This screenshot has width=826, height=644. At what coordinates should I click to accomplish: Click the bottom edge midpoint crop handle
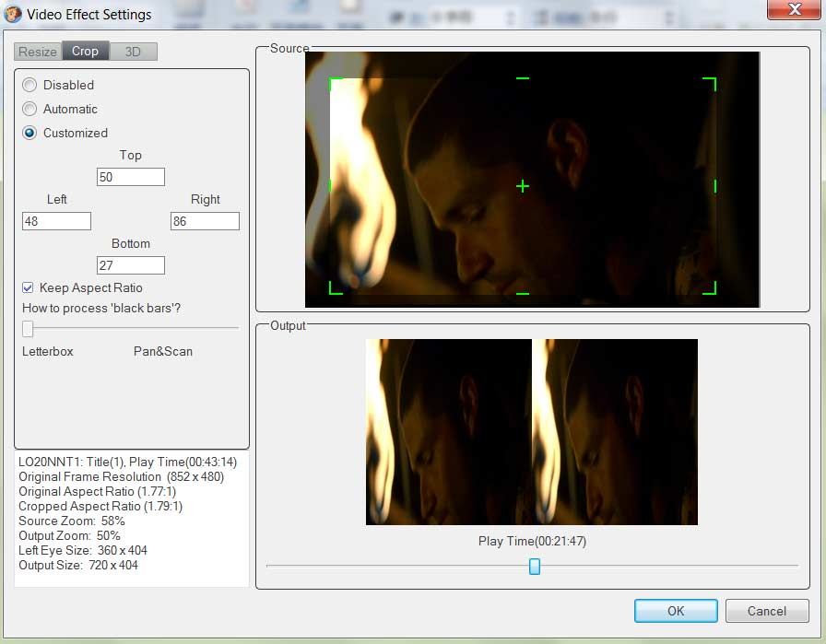point(523,293)
